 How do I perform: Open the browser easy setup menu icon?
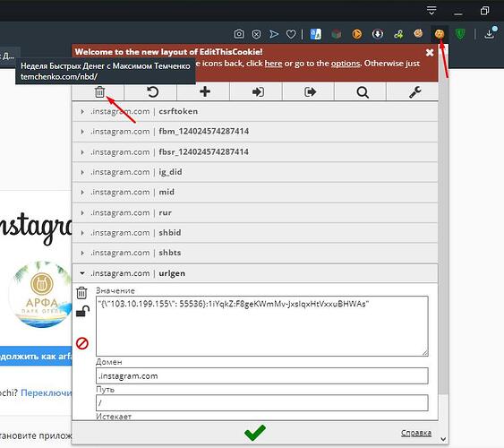tap(431, 10)
